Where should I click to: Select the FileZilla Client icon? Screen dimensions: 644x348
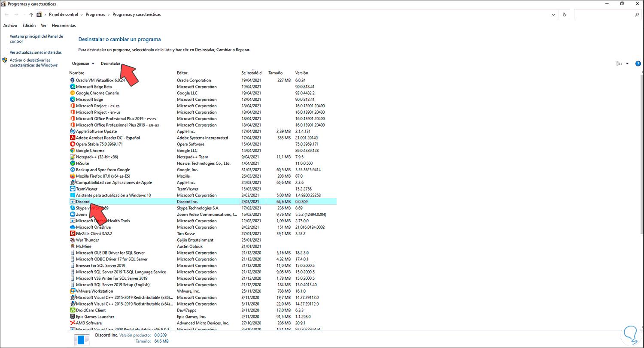pyautogui.click(x=72, y=233)
